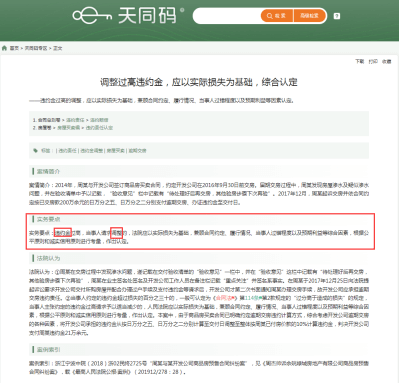This screenshot has height=383, width=400.
Task: Select the 逾期交房 tag
Action: point(137,151)
